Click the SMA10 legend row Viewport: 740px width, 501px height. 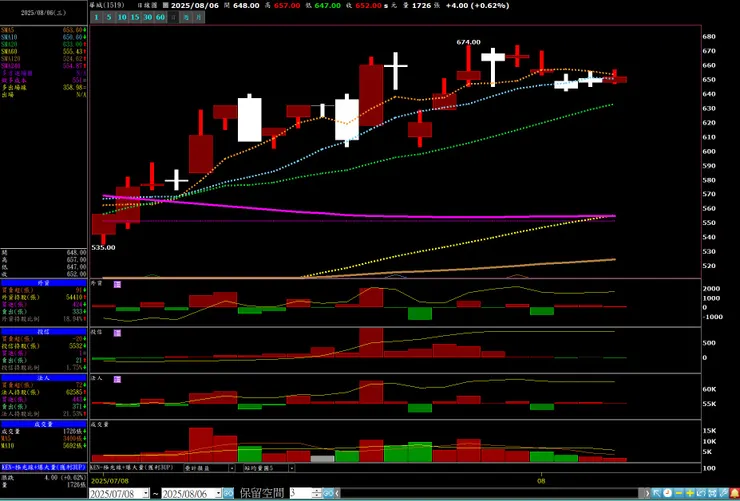[x=44, y=37]
